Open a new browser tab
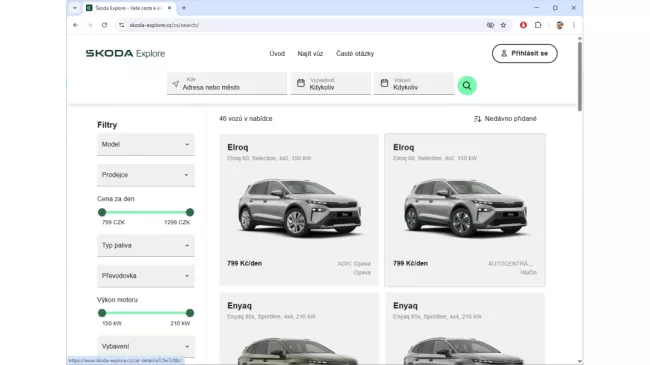 point(184,7)
